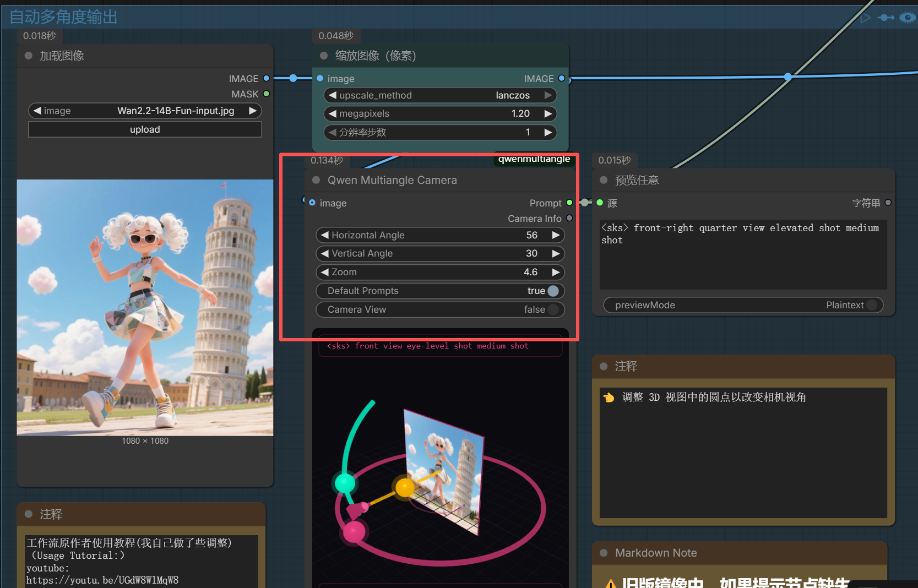Screen dimensions: 918x588
Task: Click the upload button
Action: point(145,129)
